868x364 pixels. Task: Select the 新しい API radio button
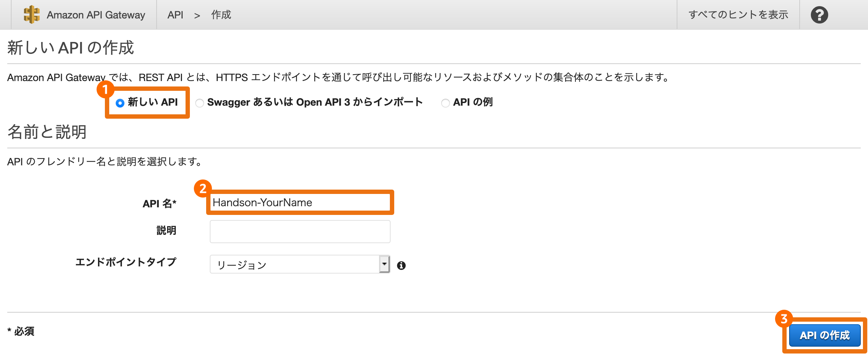click(x=120, y=103)
